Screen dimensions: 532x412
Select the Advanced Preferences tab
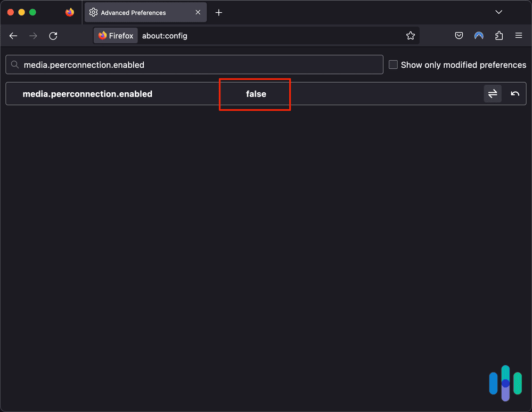[140, 12]
